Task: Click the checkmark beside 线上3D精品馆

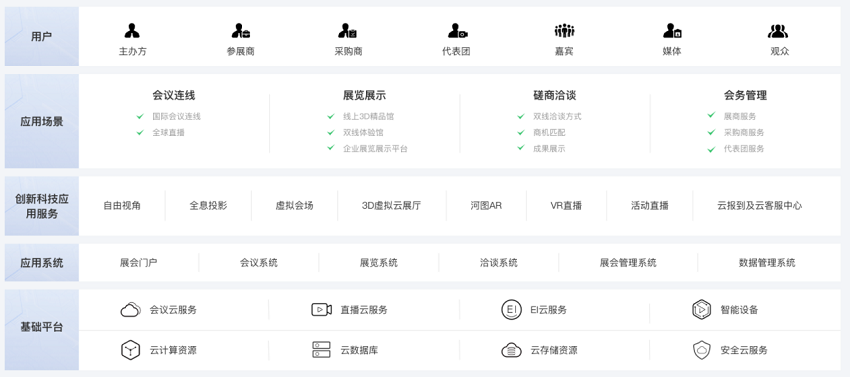Action: coord(331,116)
